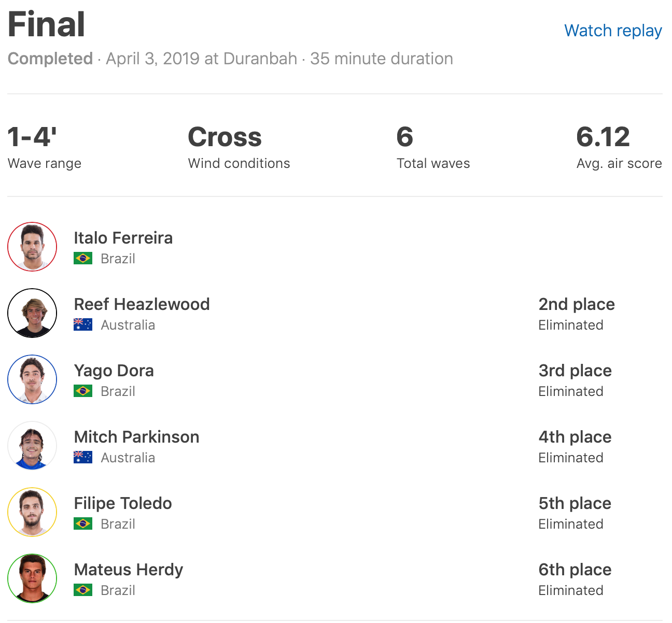Click Australia flag under Reef Heazlewood
Image resolution: width=672 pixels, height=623 pixels.
[x=83, y=324]
